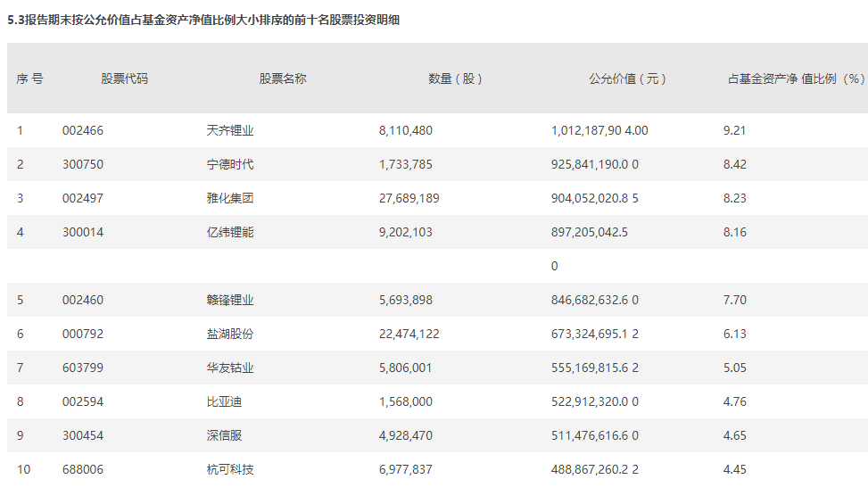Select stock code 300454
This screenshot has width=868, height=496.
click(x=83, y=435)
